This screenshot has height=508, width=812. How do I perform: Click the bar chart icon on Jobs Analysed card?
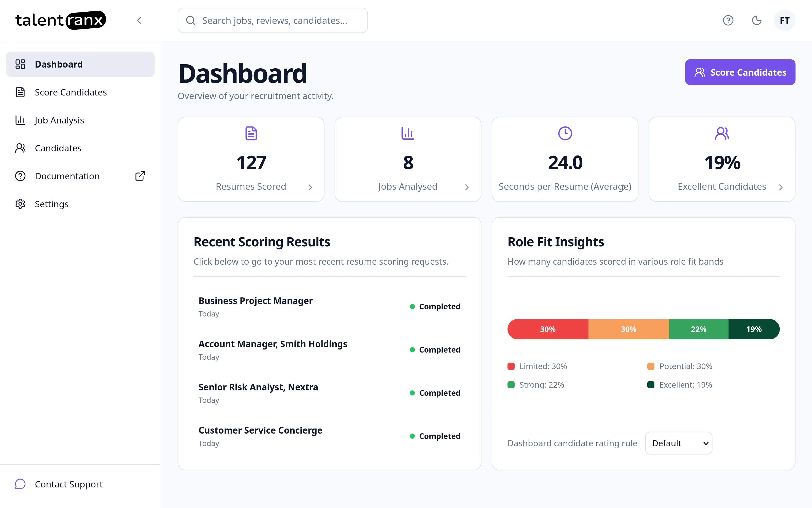click(x=408, y=133)
